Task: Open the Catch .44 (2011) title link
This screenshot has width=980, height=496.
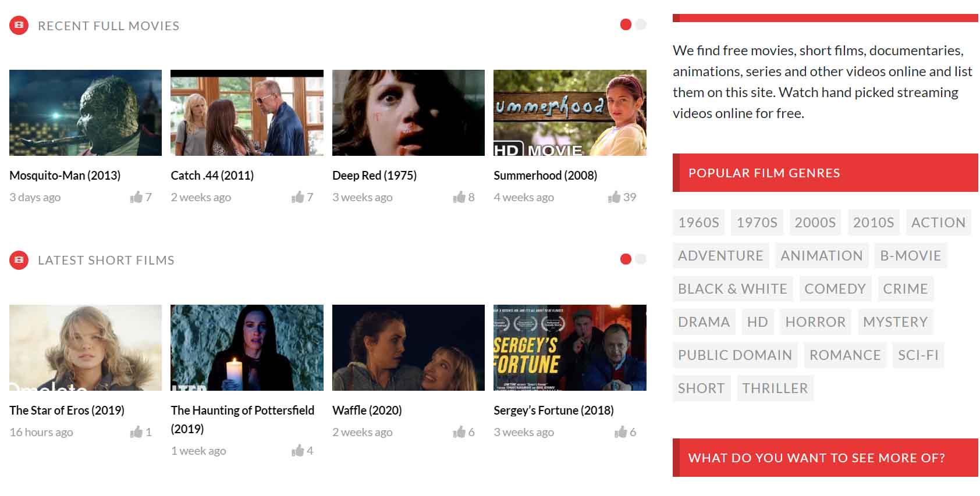Action: pos(212,175)
